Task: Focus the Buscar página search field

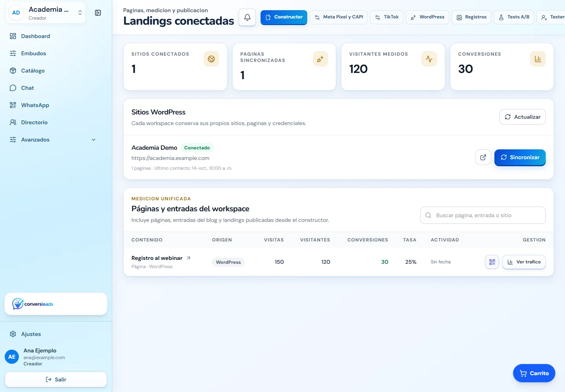Action: pos(483,215)
